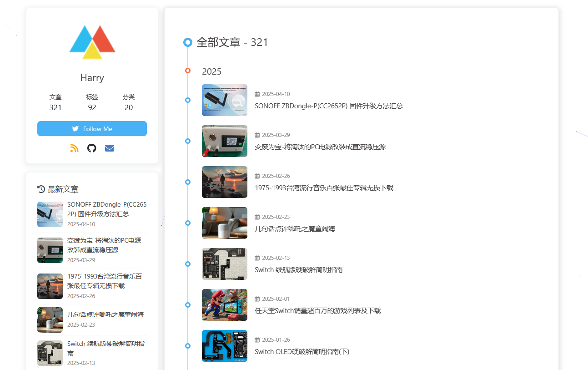Image resolution: width=588 pixels, height=370 pixels.
Task: Open timeline article 几句话点评哪吒之魔童闹海
Action: [295, 229]
